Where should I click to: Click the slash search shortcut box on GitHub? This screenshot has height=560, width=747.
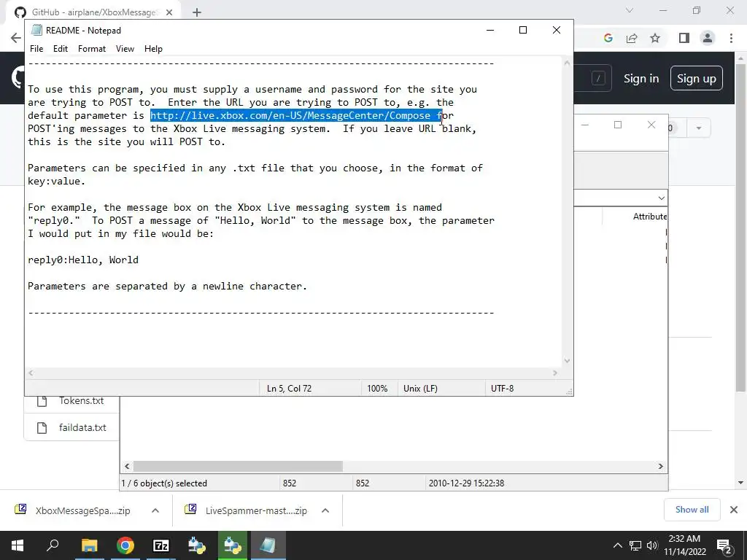[598, 78]
